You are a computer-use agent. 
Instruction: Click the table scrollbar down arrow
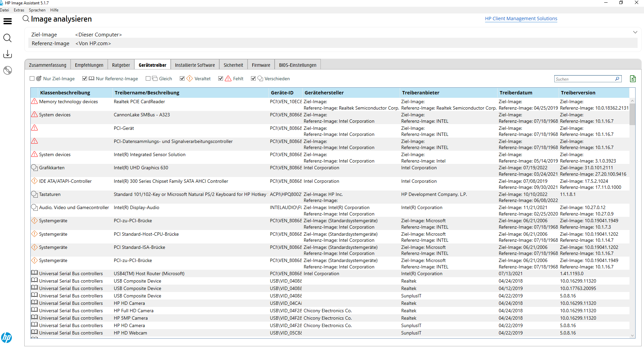click(632, 336)
